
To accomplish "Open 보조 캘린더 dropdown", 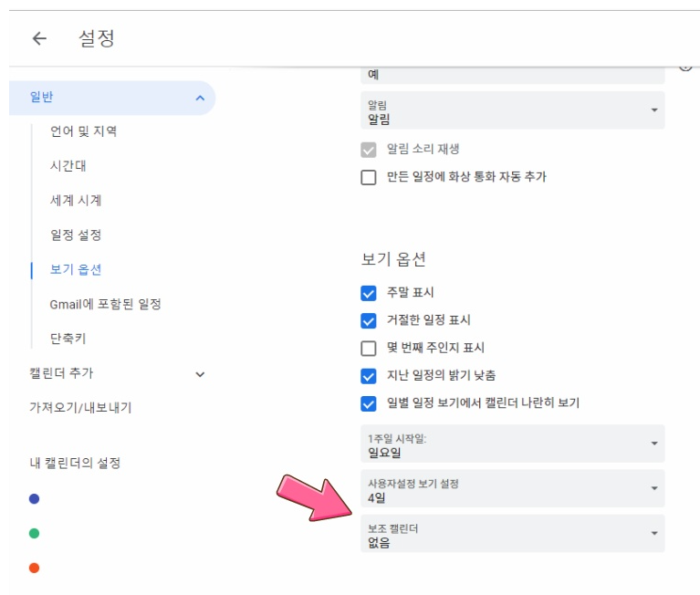I will pyautogui.click(x=513, y=534).
